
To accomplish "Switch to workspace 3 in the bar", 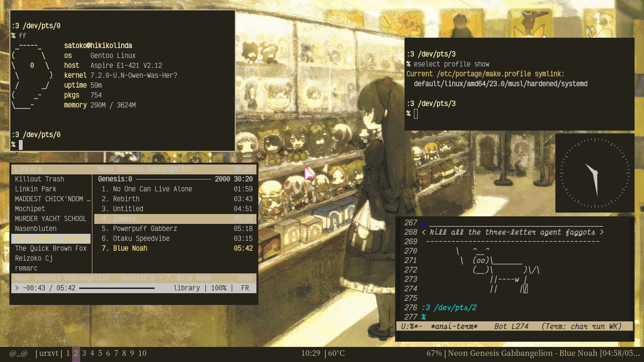I will pos(84,353).
